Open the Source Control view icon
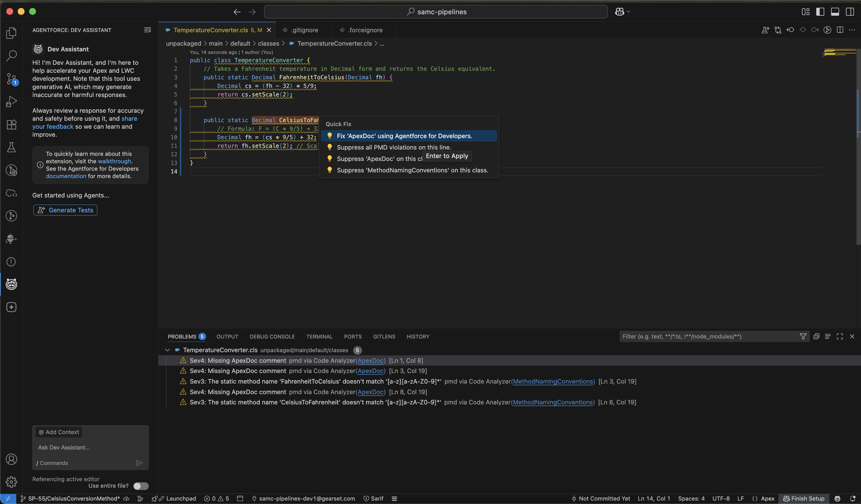Image resolution: width=861 pixels, height=504 pixels. (x=11, y=79)
